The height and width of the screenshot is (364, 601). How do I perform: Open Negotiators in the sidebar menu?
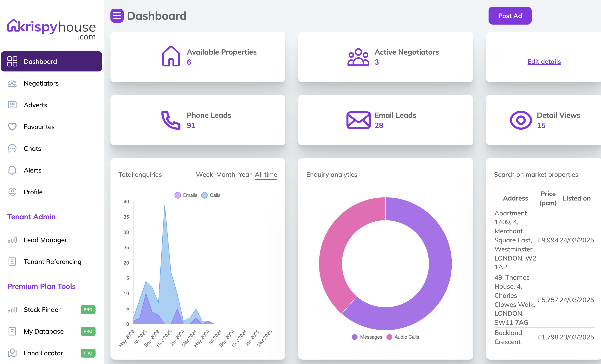tap(41, 83)
